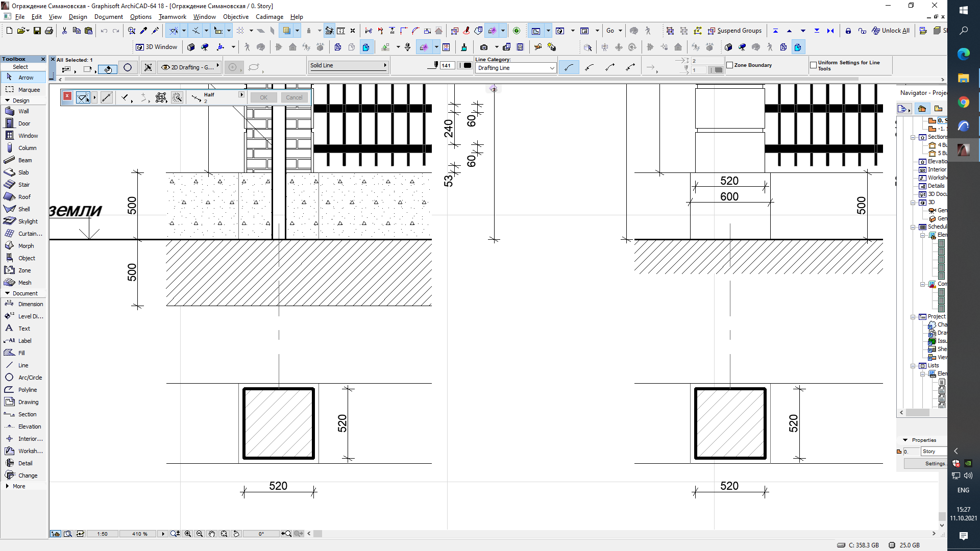Click the 1:50 scale button
Viewport: 980px width, 551px height.
coord(102,534)
